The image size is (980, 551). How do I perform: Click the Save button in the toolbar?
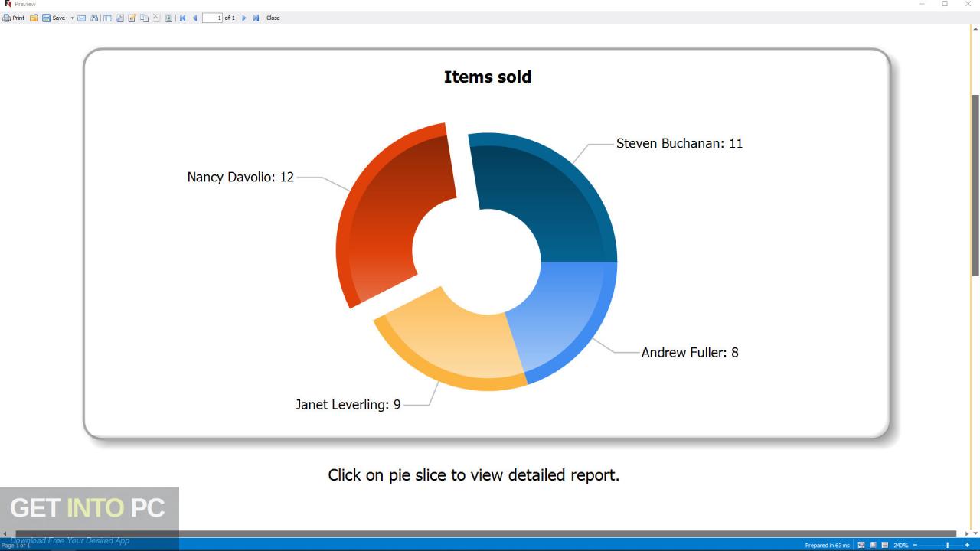click(54, 18)
